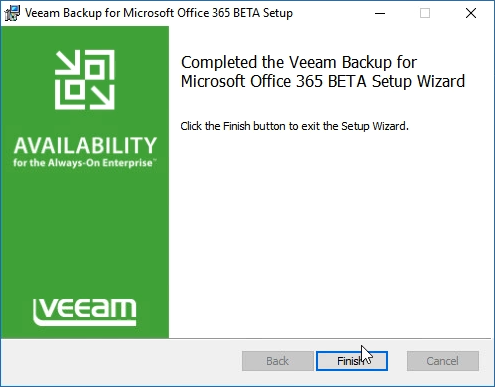Click the small square in emblem's upper bracket
495x387 pixels.
click(95, 70)
